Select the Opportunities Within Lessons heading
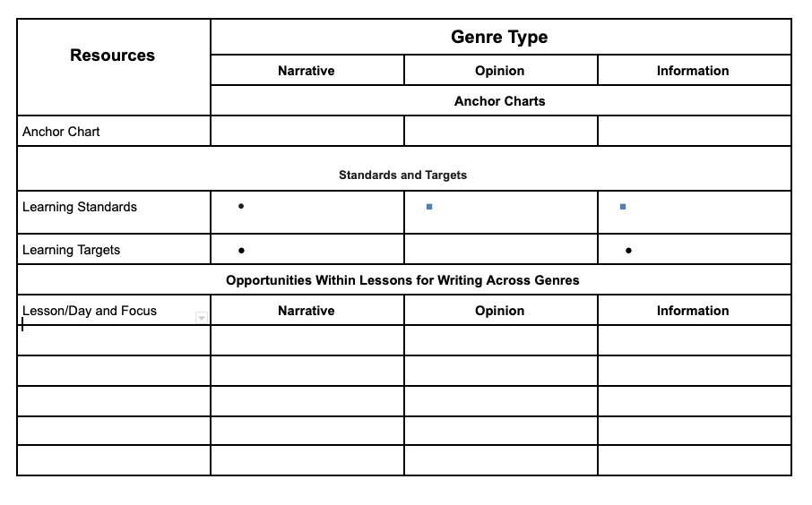The width and height of the screenshot is (812, 505). point(402,280)
